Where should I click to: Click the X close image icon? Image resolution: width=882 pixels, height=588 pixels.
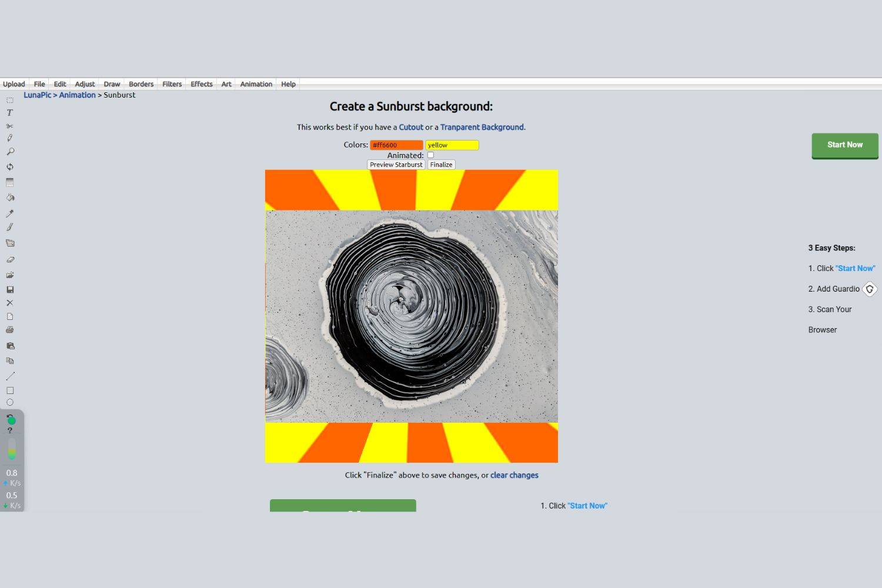10,303
